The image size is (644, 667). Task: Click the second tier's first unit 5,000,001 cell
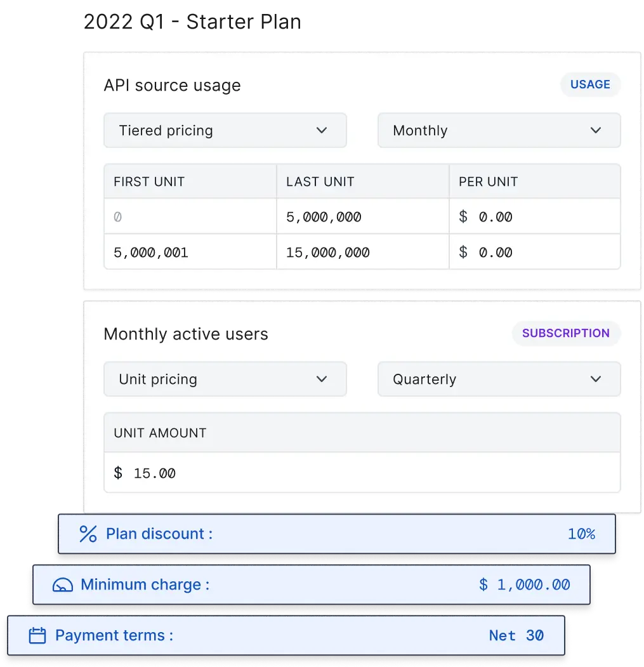[190, 253]
